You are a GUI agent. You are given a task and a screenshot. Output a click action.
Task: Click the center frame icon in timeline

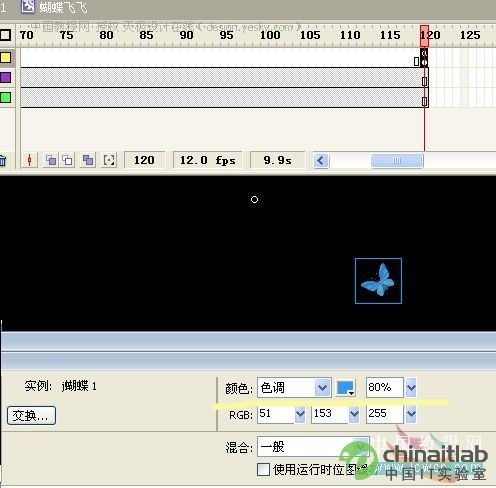[30, 160]
